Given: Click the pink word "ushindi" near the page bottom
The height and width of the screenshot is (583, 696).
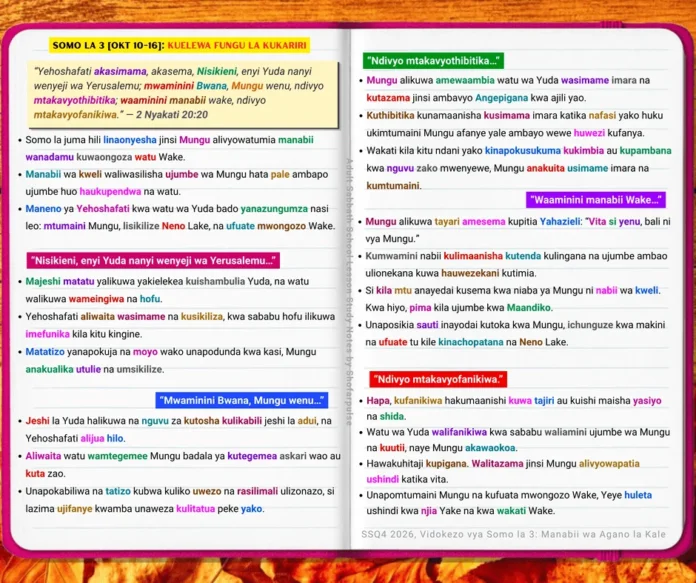Looking at the screenshot, I should [383, 480].
